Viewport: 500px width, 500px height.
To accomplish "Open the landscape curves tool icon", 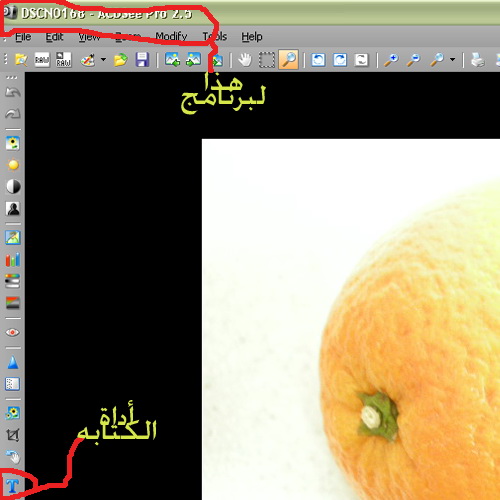I will 13,238.
